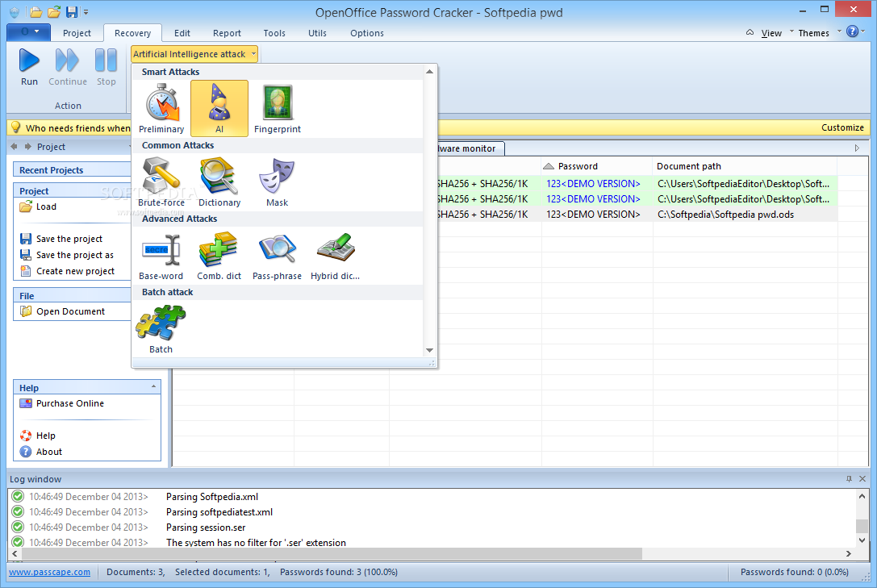
Task: Click the log window scroll down arrow
Action: 862,540
